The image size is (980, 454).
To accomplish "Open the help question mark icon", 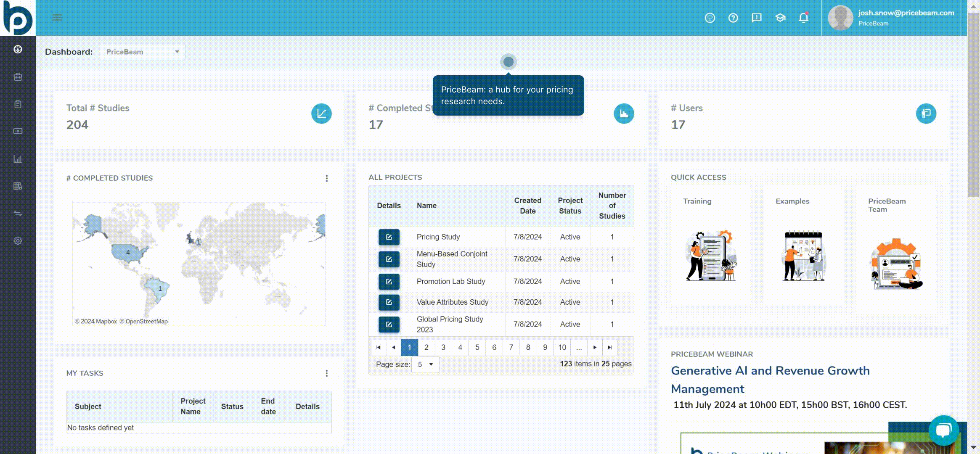I will coord(733,18).
